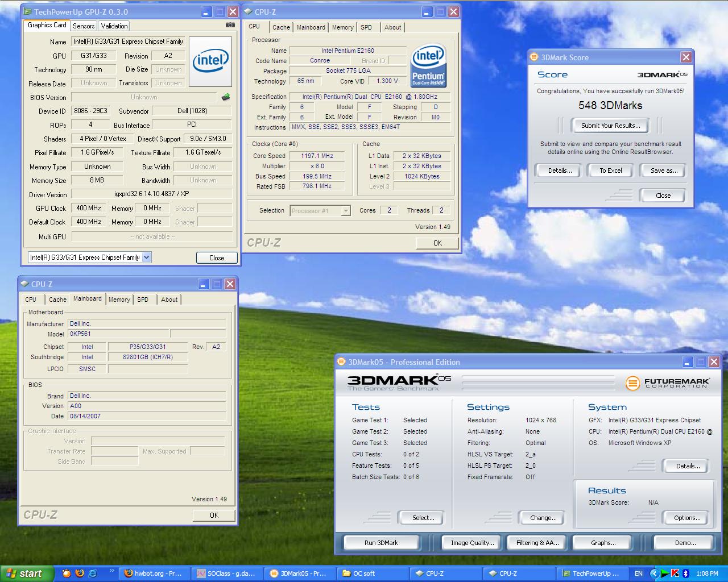Viewport: 728px width, 582px height.
Task: Click Submit Your Results button
Action: pos(610,126)
